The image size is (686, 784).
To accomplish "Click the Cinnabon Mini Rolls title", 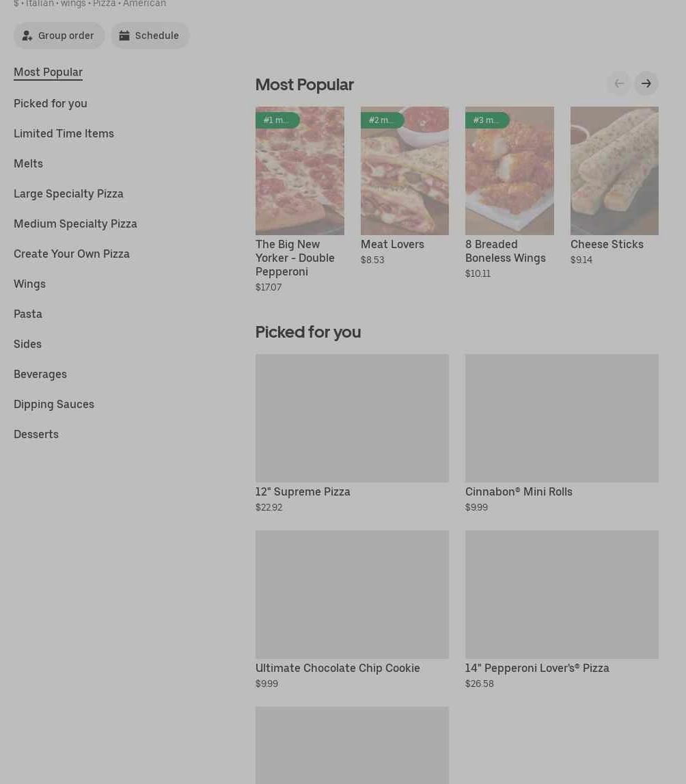I will (519, 491).
